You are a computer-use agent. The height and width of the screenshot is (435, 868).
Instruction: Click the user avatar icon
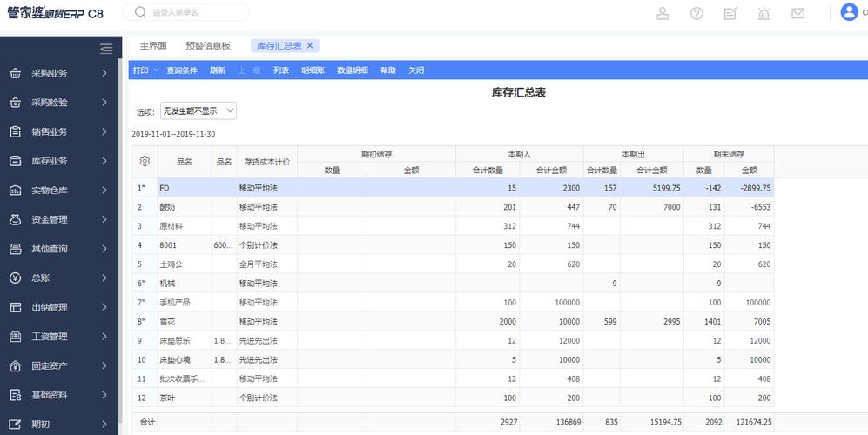(849, 12)
